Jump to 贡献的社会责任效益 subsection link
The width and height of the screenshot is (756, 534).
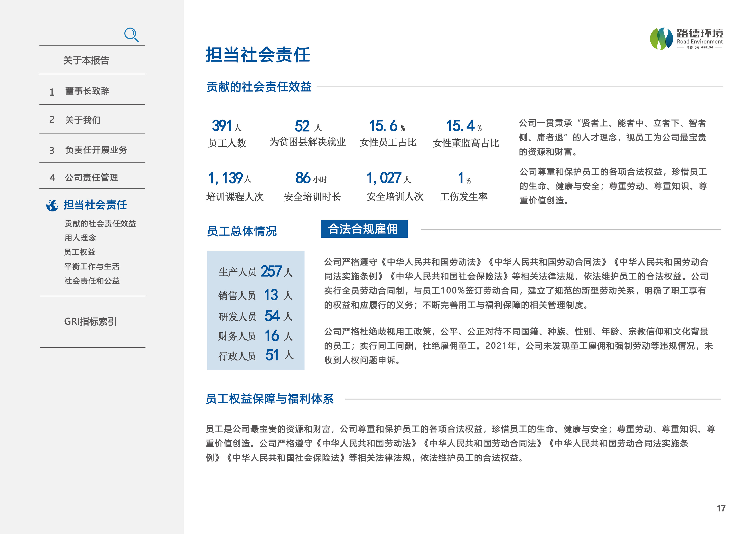click(x=100, y=224)
